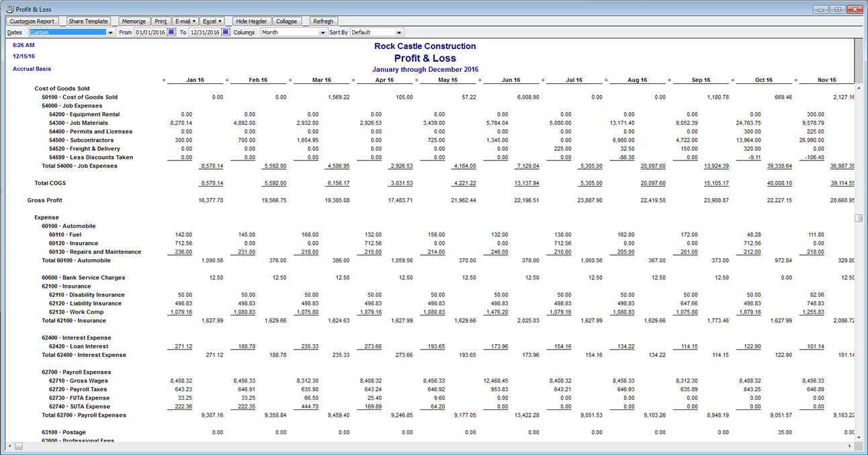The height and width of the screenshot is (455, 868).
Task: Click the To date field 12/31/2016
Action: click(205, 32)
